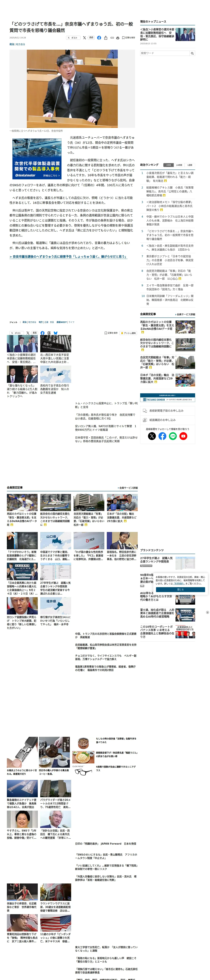Enable プッシュ通知 bell button

pos(128,333)
